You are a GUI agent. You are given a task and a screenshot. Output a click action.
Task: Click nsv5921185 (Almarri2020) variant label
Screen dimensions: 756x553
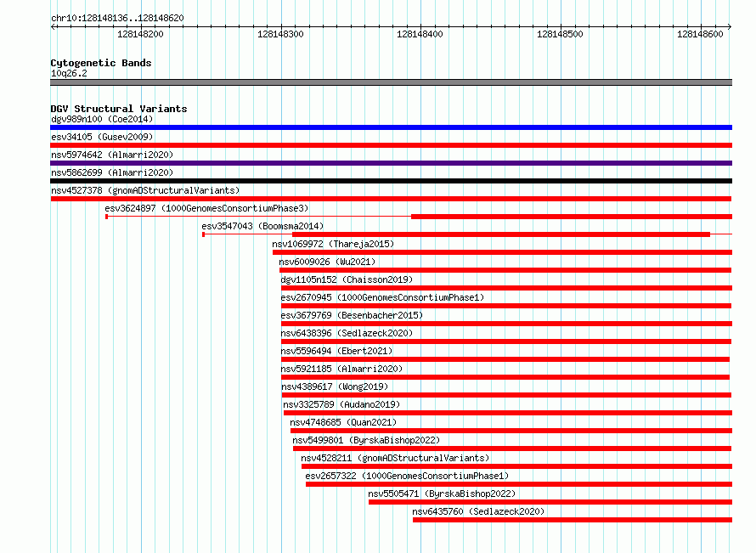coord(341,369)
